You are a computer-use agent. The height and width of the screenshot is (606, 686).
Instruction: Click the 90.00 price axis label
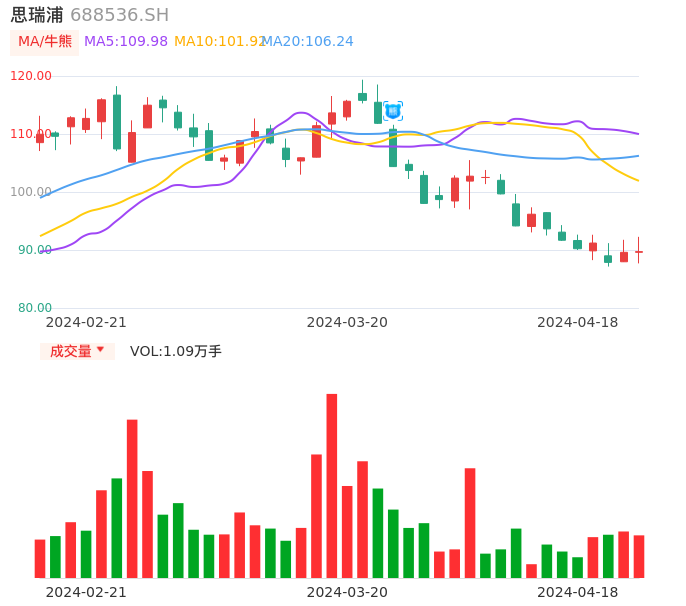click(x=35, y=250)
